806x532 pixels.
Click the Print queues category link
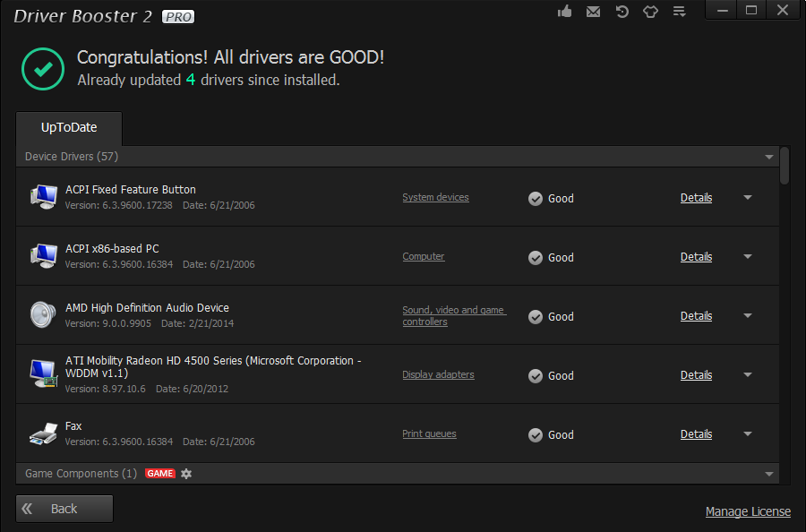[429, 433]
